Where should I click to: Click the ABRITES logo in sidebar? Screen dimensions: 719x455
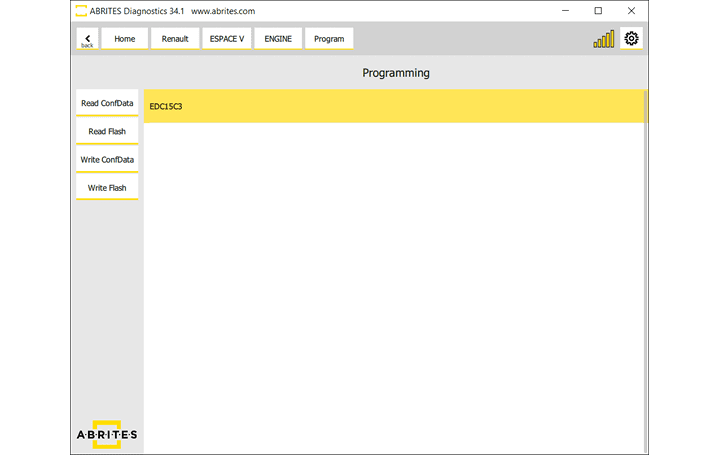click(107, 434)
